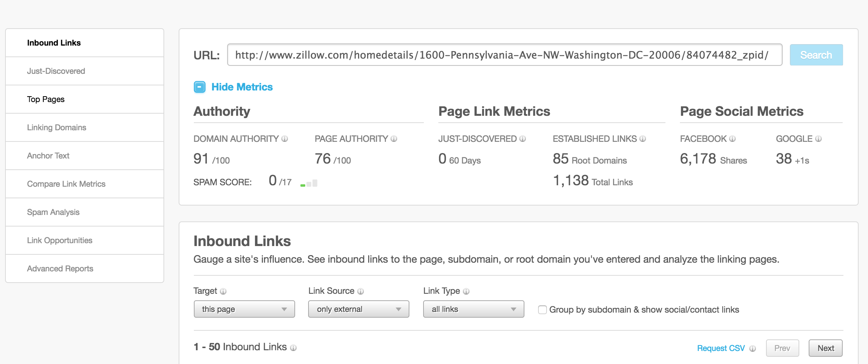Click the Search button
Image resolution: width=868 pixels, height=364 pixels.
click(816, 55)
